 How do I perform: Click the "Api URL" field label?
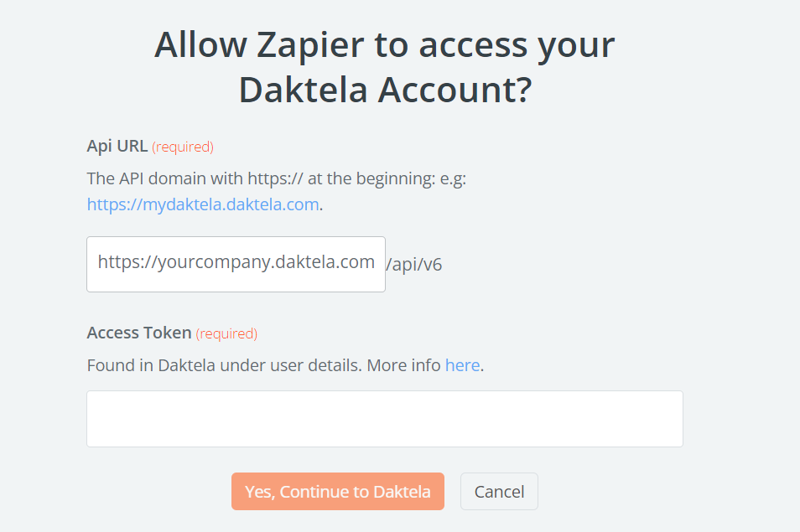click(x=117, y=147)
